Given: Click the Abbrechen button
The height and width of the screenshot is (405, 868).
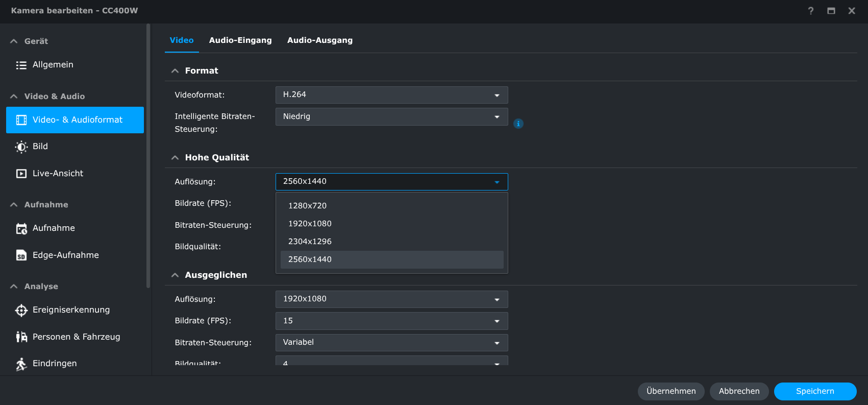Looking at the screenshot, I should coord(739,391).
